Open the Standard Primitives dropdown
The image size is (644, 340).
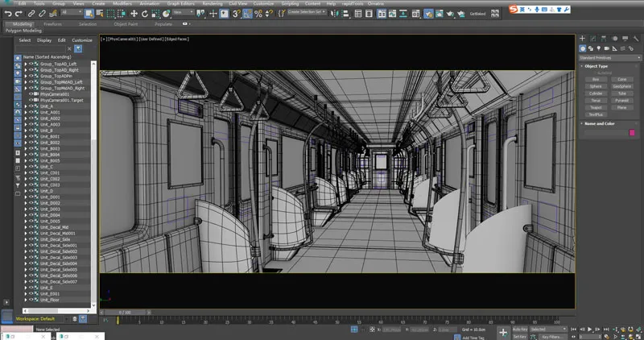[608, 58]
